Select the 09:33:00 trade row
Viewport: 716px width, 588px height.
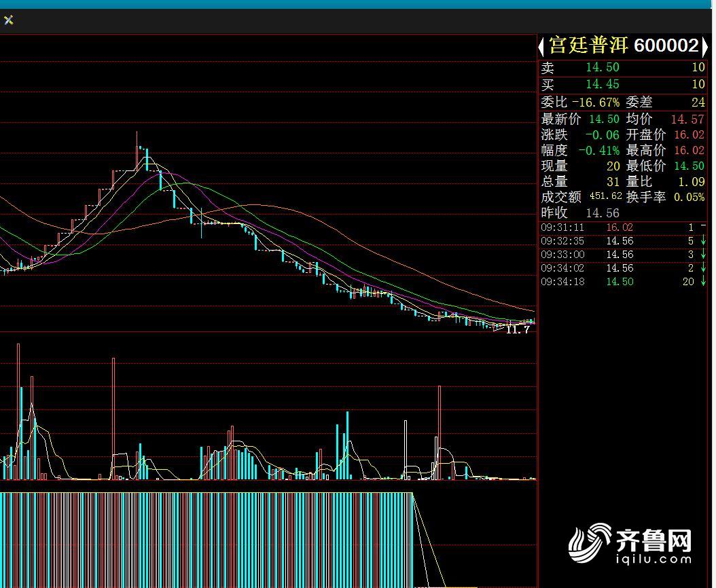click(x=624, y=255)
